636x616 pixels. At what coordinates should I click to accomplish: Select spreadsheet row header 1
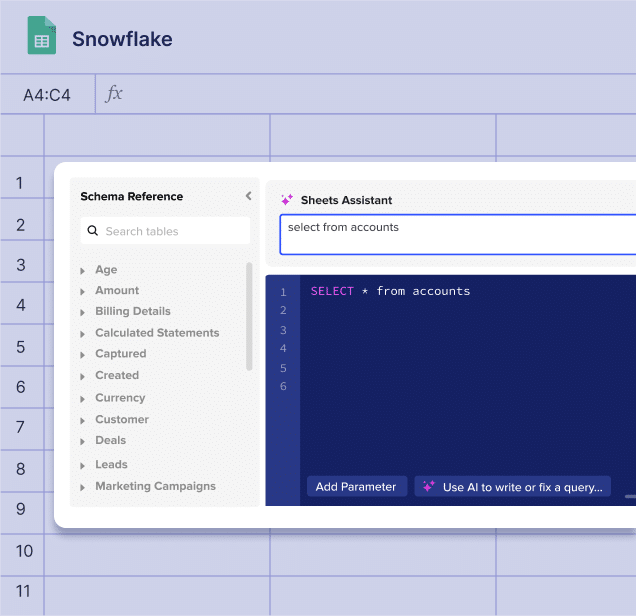[19, 183]
